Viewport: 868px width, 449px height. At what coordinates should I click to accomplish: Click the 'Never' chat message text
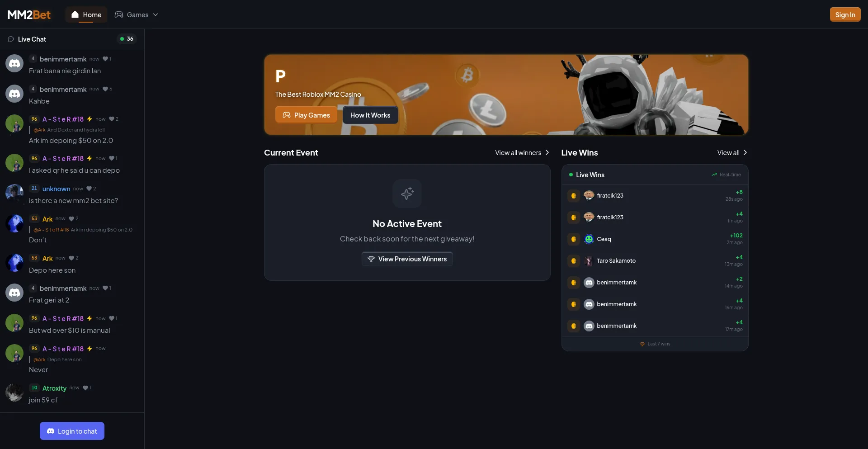click(38, 370)
